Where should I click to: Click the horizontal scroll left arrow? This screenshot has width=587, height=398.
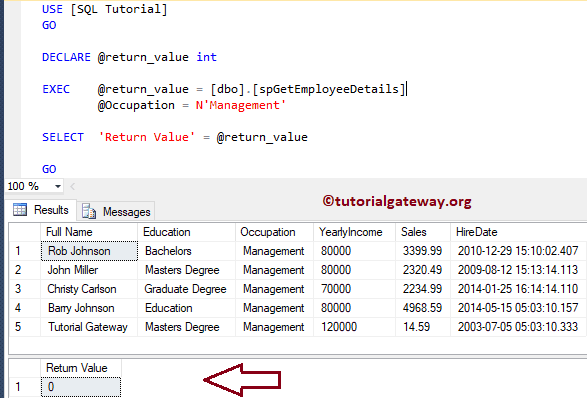click(73, 186)
